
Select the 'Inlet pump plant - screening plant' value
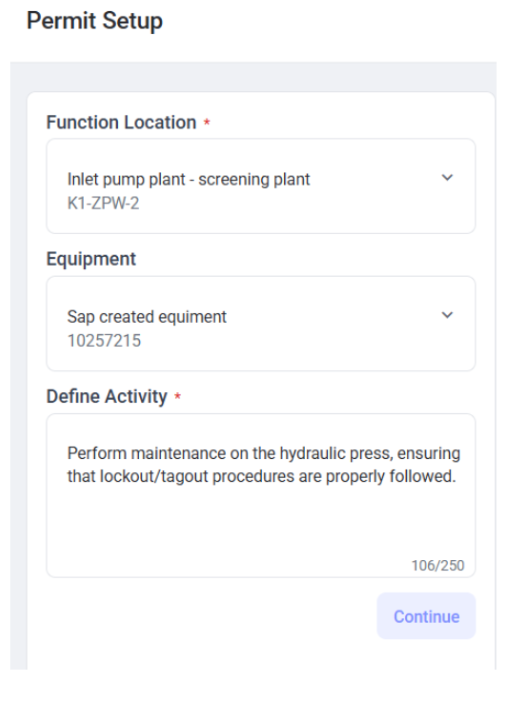click(x=188, y=179)
